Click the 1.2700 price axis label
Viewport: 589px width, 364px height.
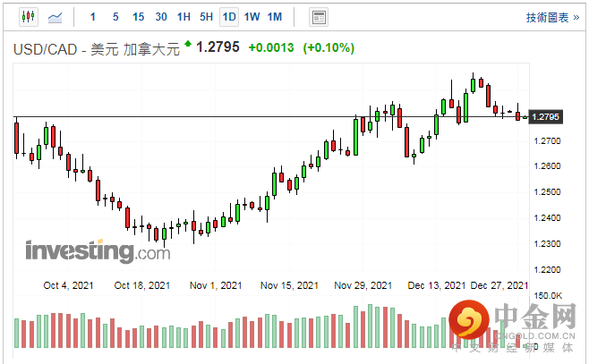pos(547,141)
